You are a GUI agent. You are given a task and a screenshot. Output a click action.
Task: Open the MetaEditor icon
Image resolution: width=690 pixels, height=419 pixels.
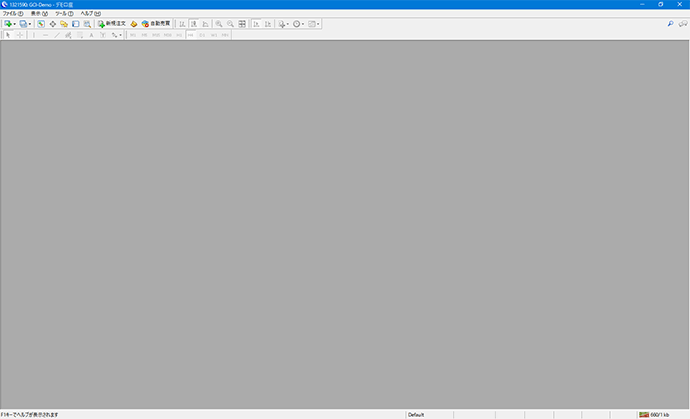(133, 23)
